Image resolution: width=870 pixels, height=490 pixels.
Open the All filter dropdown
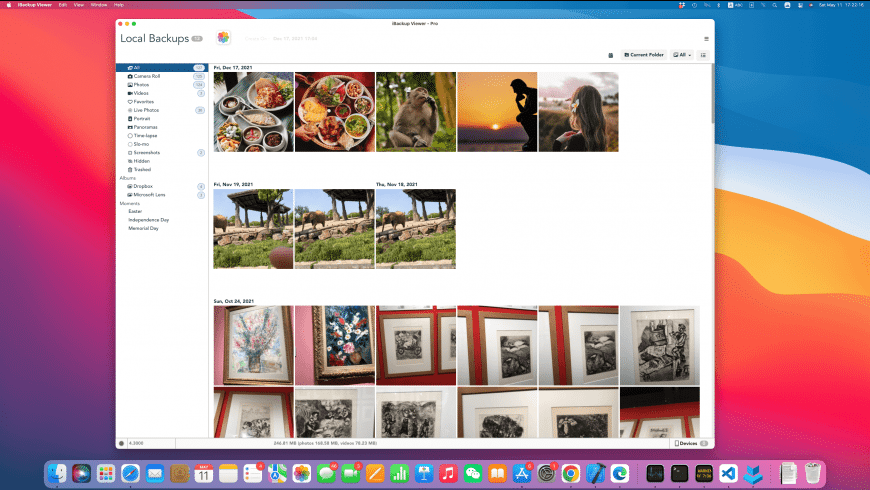click(682, 55)
